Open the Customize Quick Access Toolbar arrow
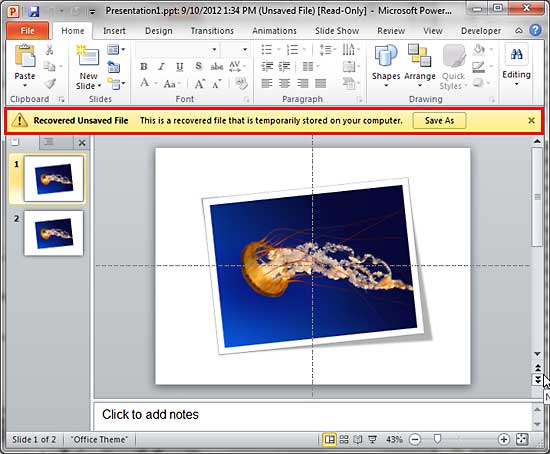 click(92, 12)
